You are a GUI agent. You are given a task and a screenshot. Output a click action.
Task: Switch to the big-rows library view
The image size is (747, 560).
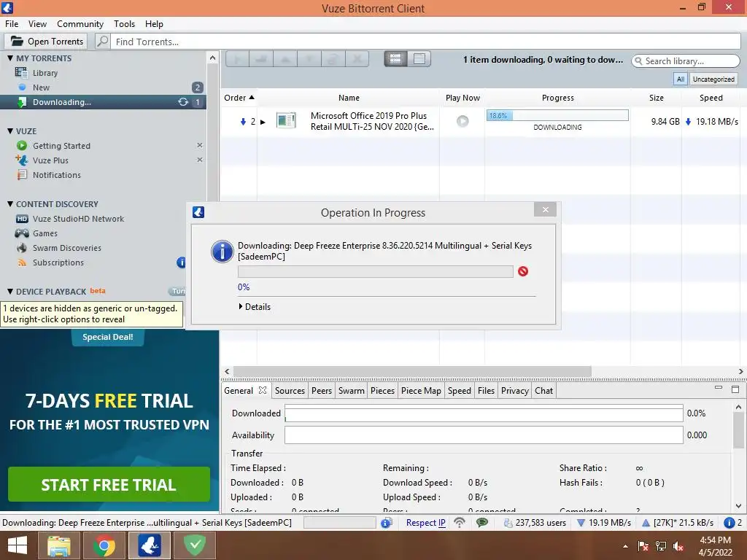point(395,59)
